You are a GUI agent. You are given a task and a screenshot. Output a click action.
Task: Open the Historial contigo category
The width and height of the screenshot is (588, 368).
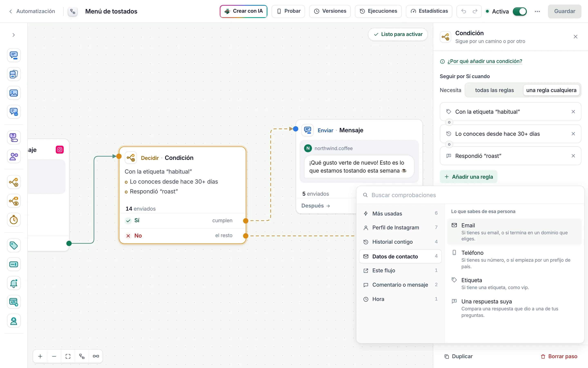click(x=400, y=242)
